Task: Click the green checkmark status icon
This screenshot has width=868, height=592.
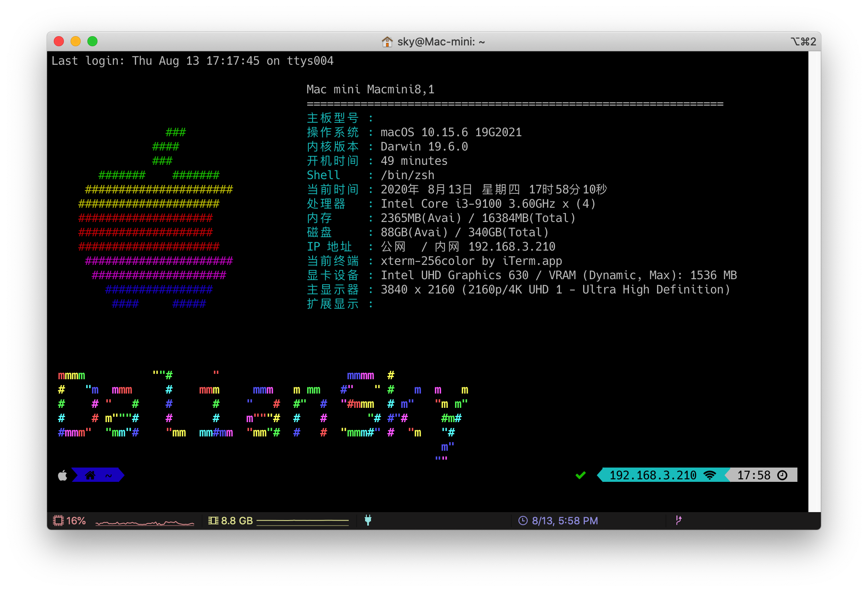Action: pyautogui.click(x=581, y=475)
